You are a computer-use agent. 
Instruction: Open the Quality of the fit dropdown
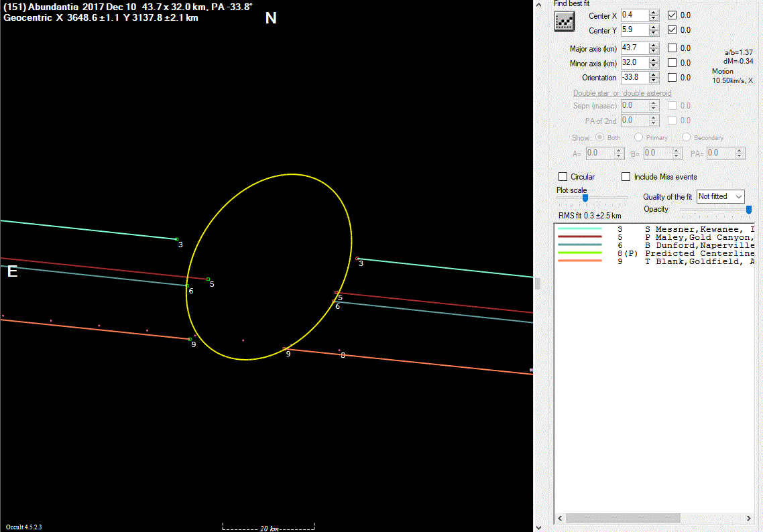point(720,196)
